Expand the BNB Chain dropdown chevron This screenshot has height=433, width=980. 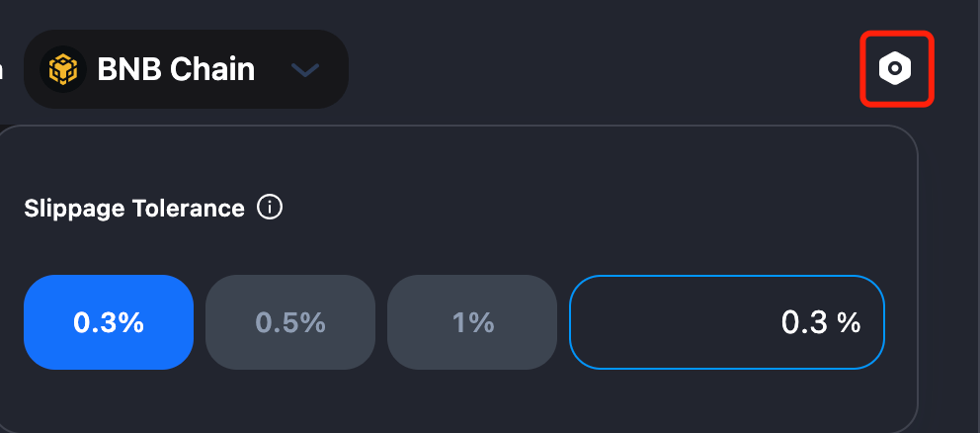click(305, 69)
